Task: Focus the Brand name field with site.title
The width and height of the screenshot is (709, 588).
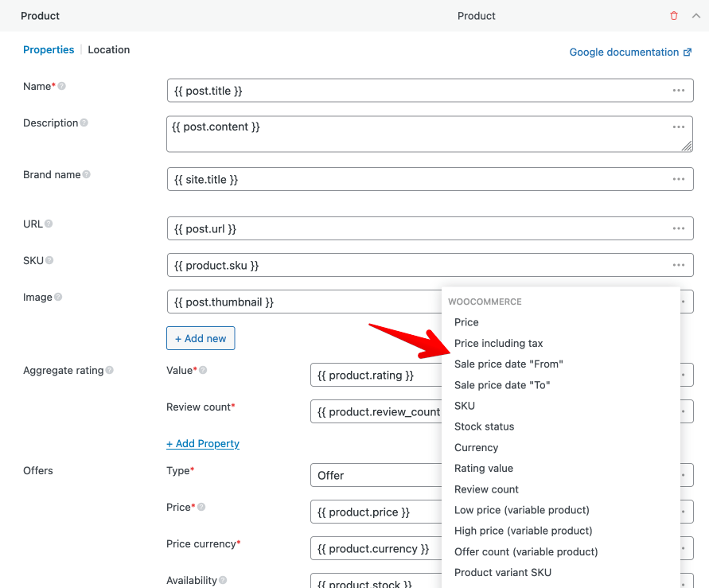Action: (x=430, y=179)
